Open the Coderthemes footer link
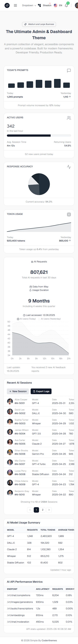The width and height of the screenshot is (78, 644). pos(49,640)
